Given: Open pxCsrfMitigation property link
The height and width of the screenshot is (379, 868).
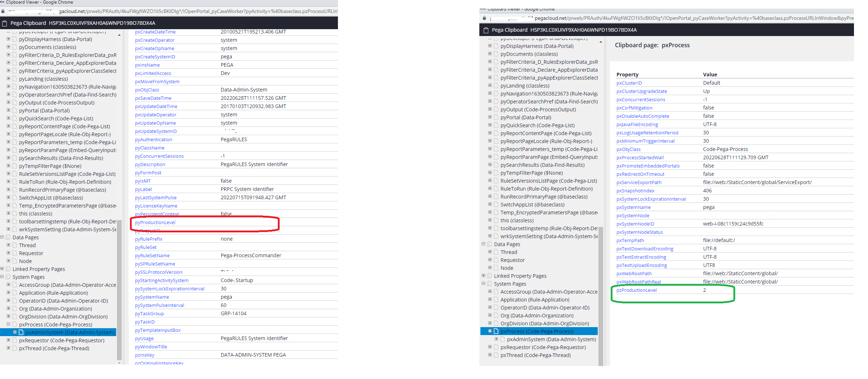Looking at the screenshot, I should click(634, 108).
